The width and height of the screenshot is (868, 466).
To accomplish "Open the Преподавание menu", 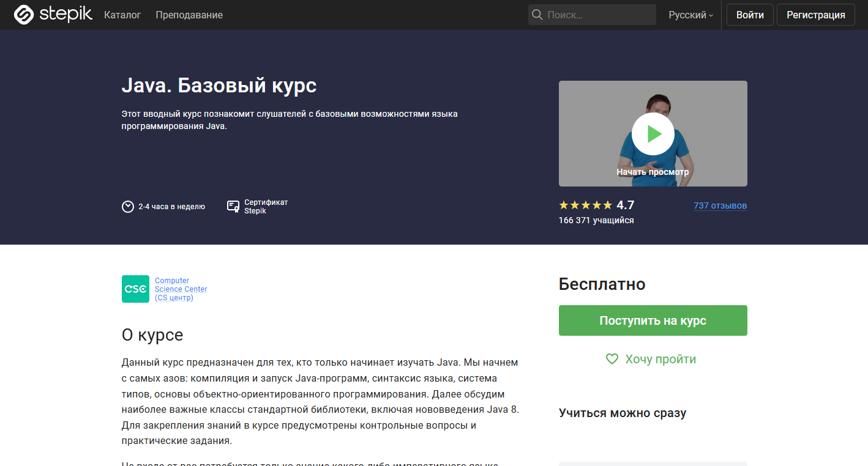I will point(189,15).
